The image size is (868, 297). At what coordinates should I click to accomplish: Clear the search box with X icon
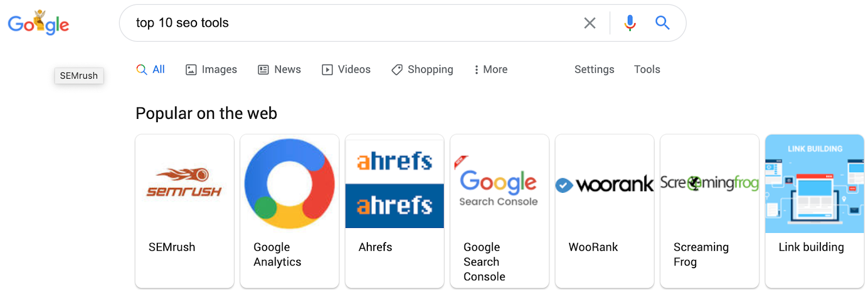(x=590, y=23)
